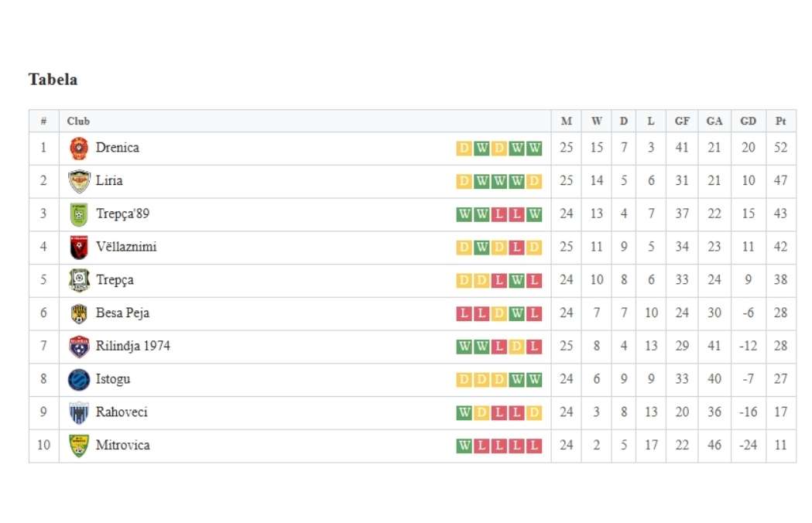Click the Mitrovica club crest icon
The width and height of the screenshot is (812, 523).
[x=79, y=446]
